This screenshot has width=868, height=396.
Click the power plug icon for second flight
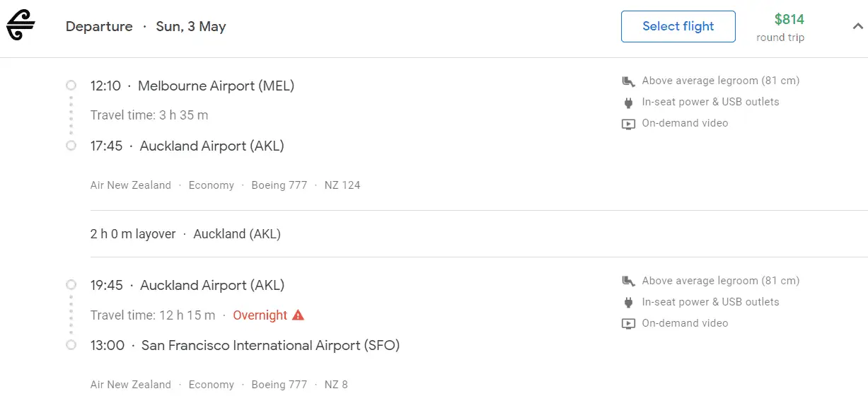coord(628,303)
